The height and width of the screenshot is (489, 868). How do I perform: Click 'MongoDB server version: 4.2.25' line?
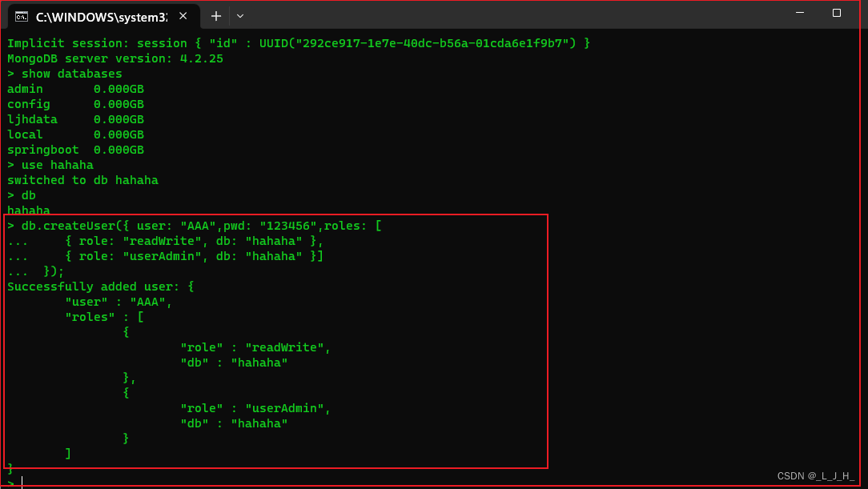(x=115, y=58)
